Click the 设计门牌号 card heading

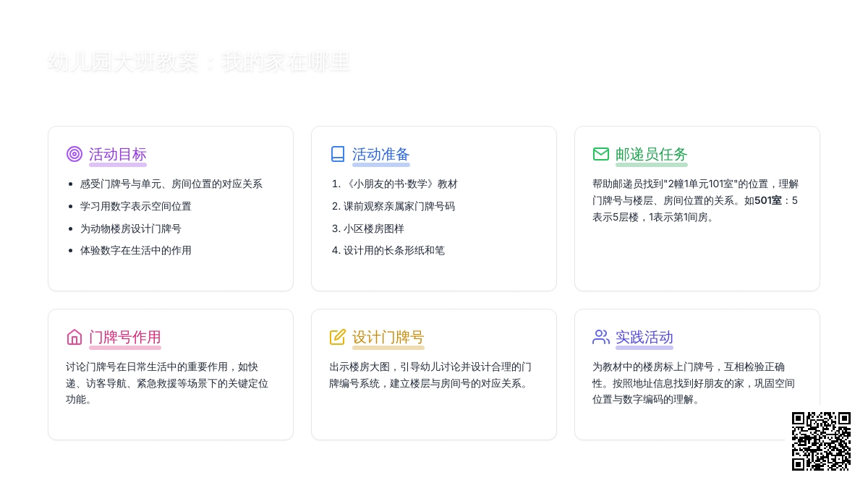point(388,337)
